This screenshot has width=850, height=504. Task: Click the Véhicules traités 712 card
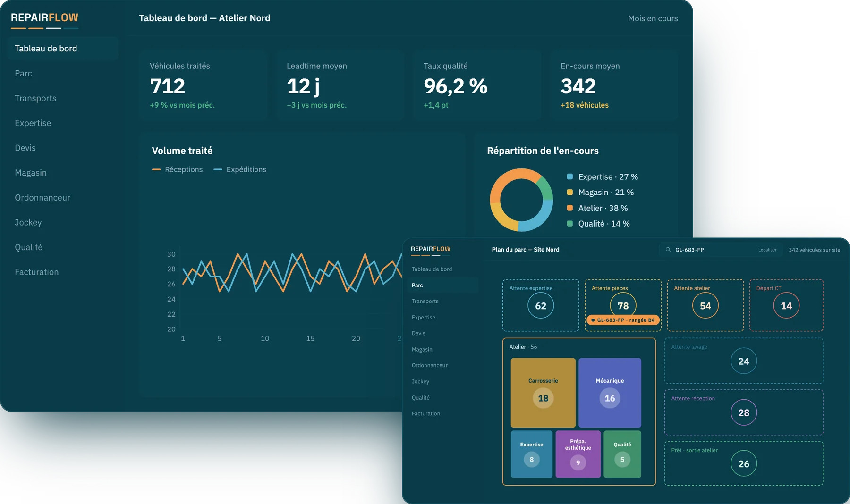pyautogui.click(x=204, y=85)
